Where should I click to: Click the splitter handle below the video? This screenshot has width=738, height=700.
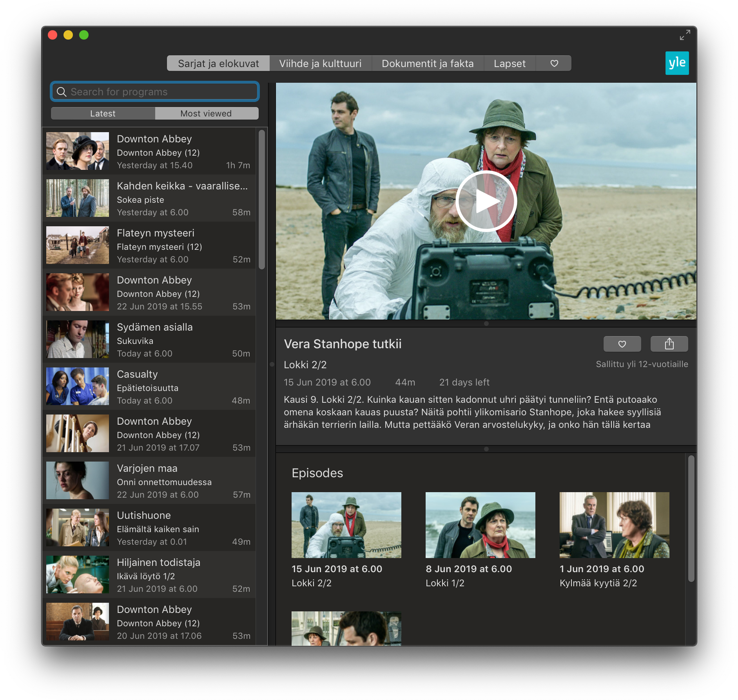pos(486,324)
